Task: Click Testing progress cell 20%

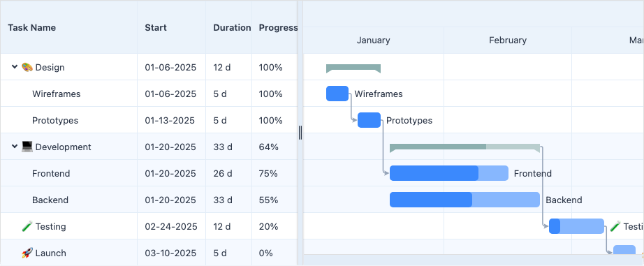Action: [x=275, y=226]
